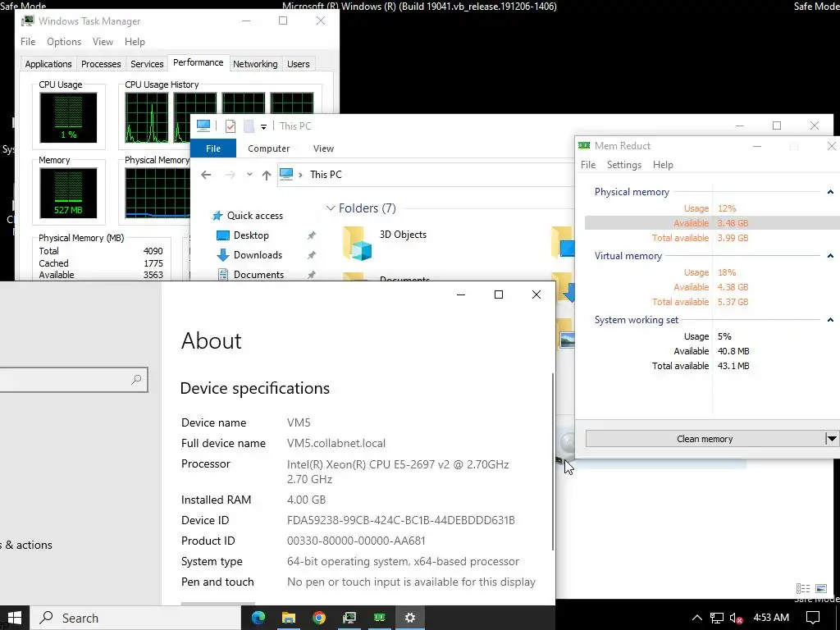Image resolution: width=840 pixels, height=630 pixels.
Task: Open Task Manager Options menu
Action: 64,42
